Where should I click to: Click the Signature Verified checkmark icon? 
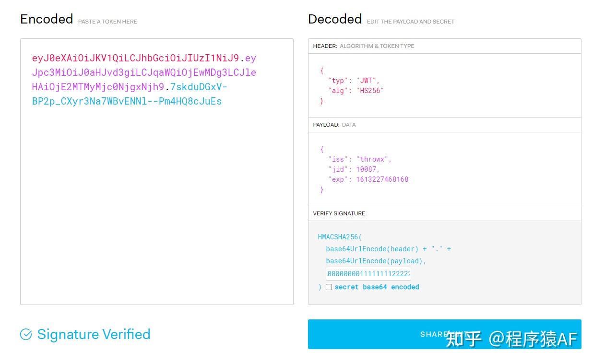(x=26, y=334)
